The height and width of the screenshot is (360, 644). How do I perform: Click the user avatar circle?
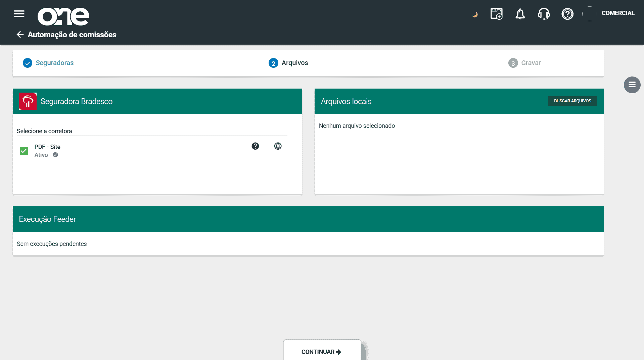click(x=590, y=14)
